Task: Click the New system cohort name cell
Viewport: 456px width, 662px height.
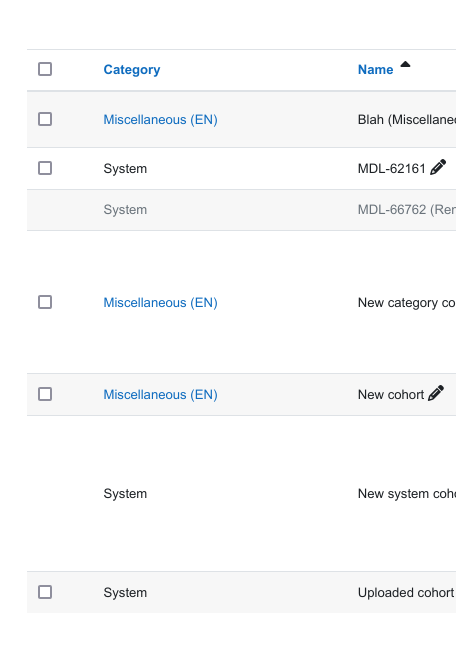Action: (x=407, y=494)
